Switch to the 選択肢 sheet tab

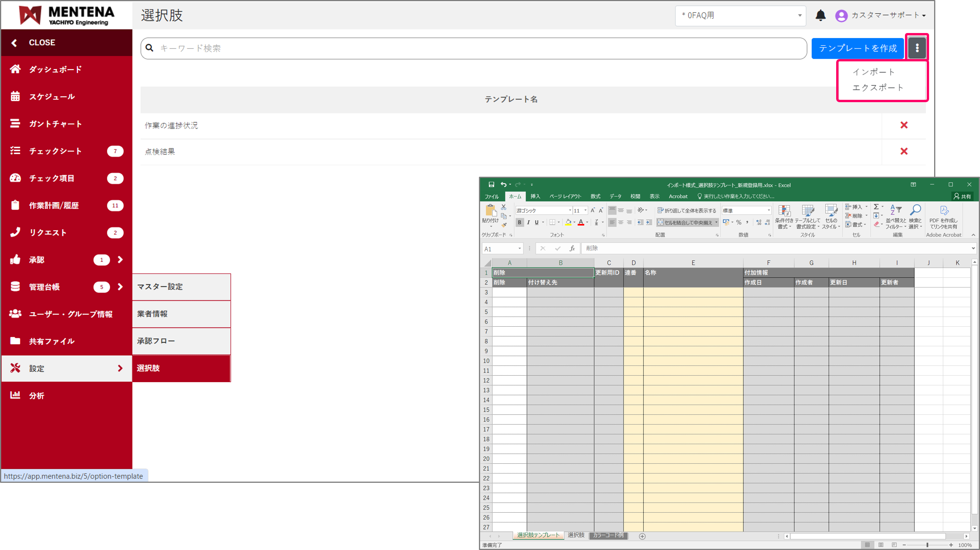point(576,535)
